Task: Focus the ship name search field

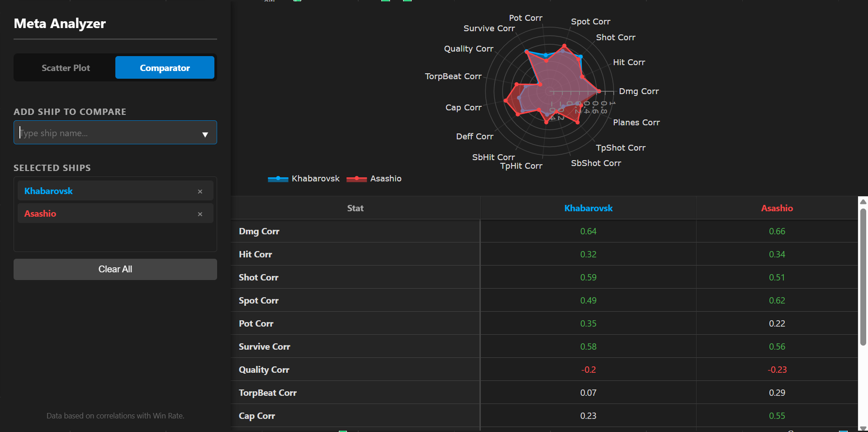Action: coord(109,133)
